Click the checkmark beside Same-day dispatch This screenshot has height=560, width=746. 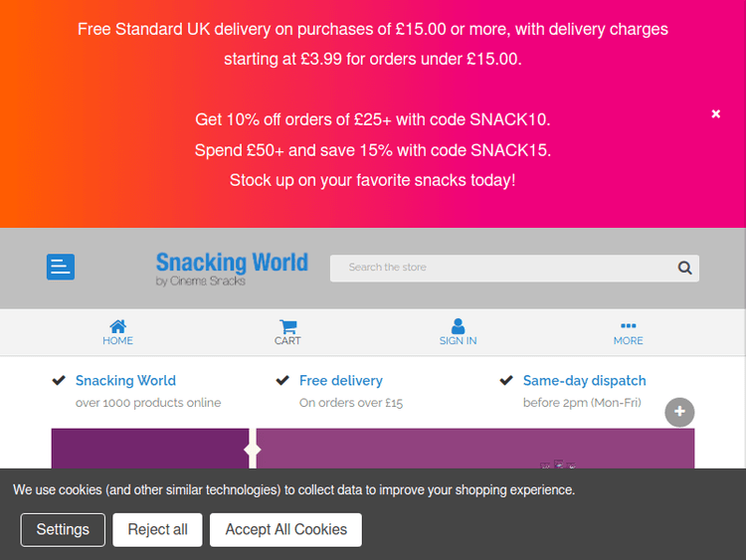pyautogui.click(x=506, y=380)
